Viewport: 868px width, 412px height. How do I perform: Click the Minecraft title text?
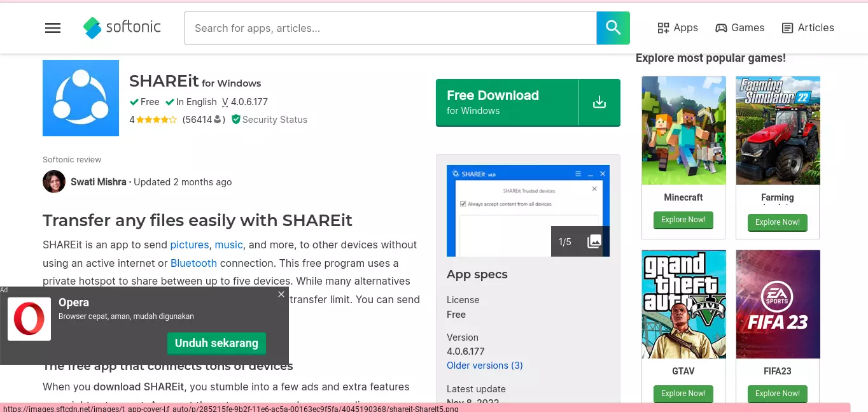683,197
